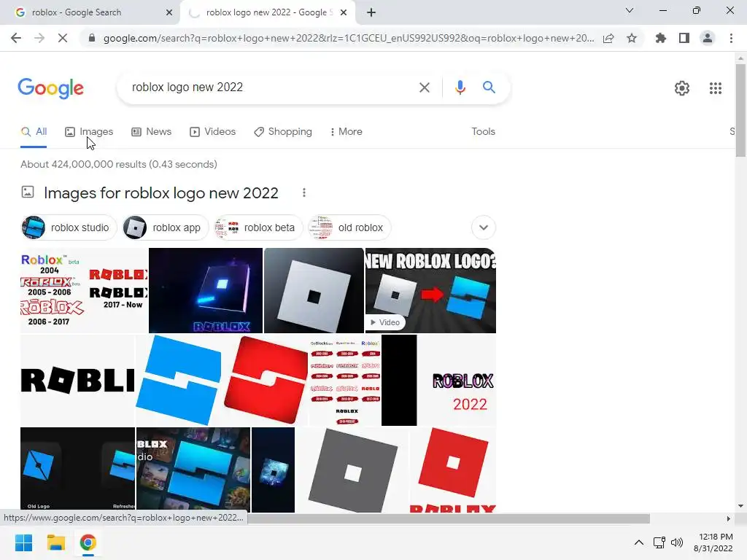Open the Google apps grid
Screen dimensions: 747x560
[x=715, y=88]
